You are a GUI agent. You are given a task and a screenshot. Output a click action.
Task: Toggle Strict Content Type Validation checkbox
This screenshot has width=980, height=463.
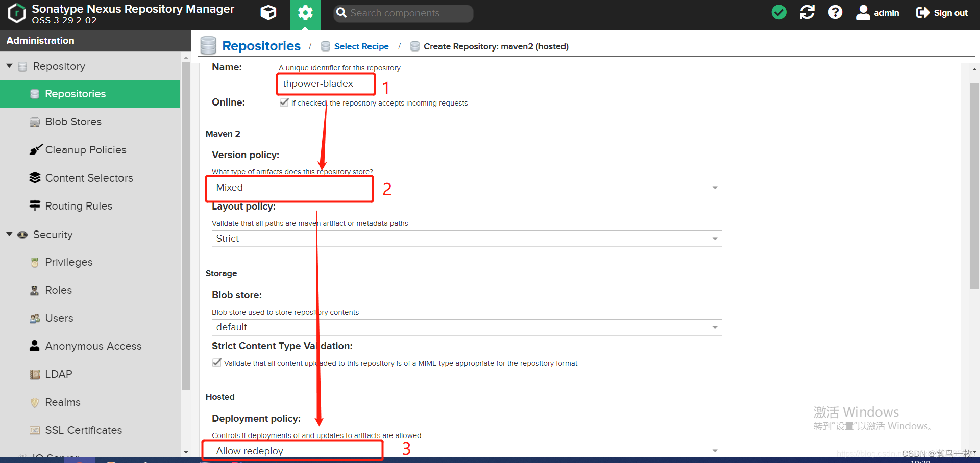217,363
